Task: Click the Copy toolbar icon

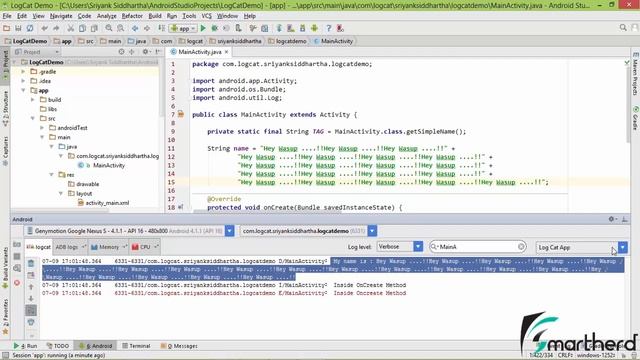Action: [82, 28]
